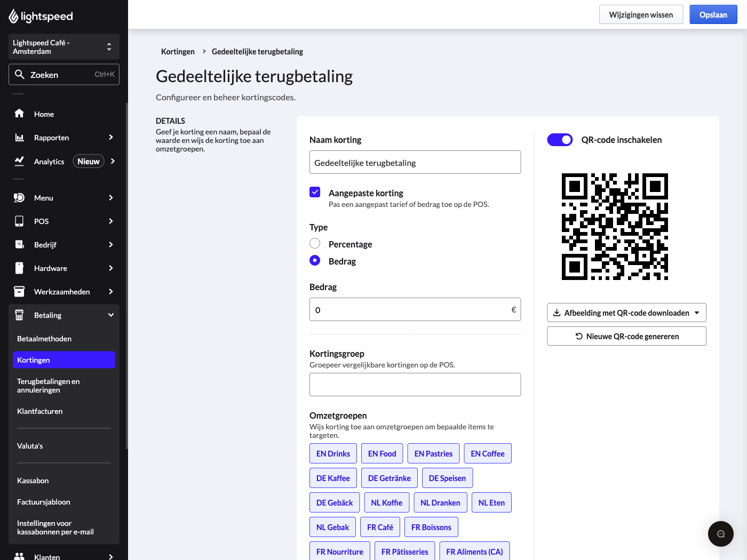
Task: Expand the Werkzaamheden submenu chevron
Action: click(111, 291)
